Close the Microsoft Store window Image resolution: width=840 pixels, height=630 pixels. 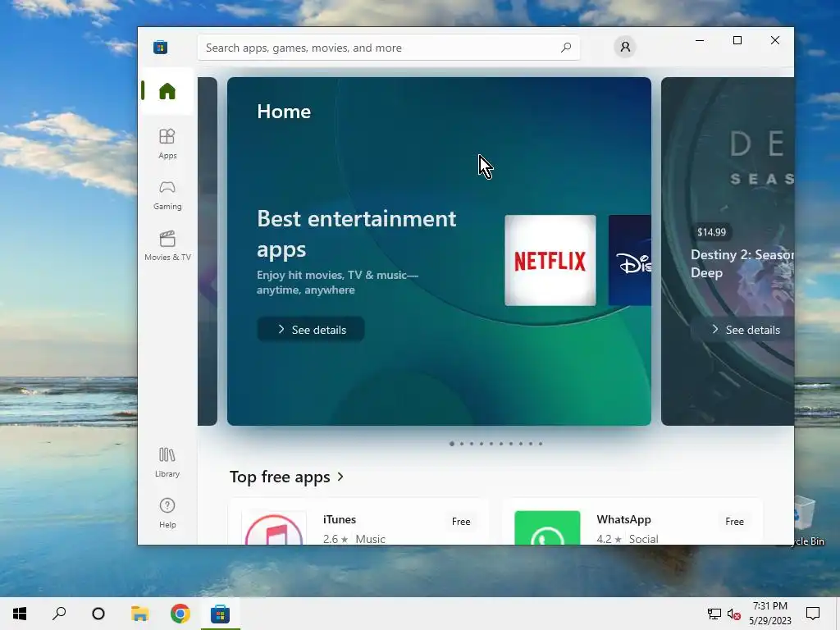[x=774, y=40]
